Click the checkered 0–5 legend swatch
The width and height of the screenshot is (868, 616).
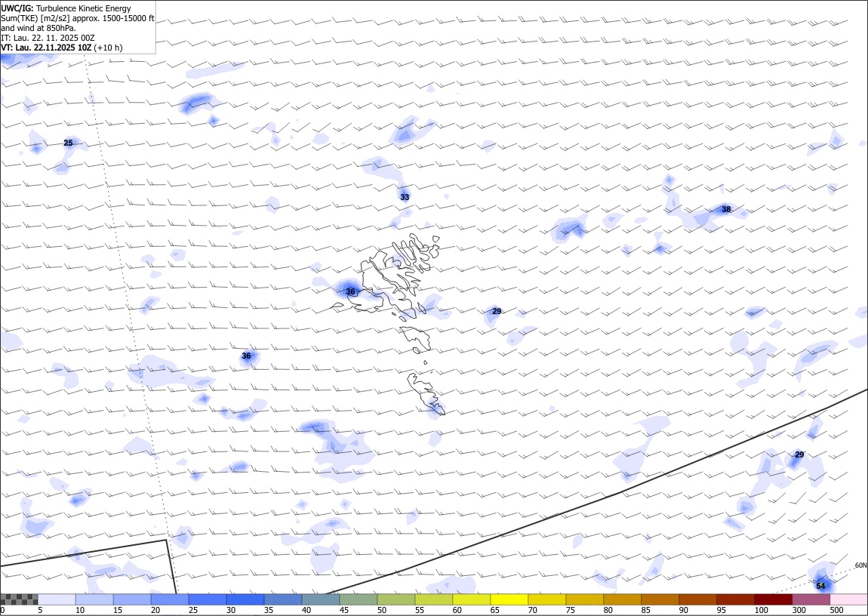point(20,599)
